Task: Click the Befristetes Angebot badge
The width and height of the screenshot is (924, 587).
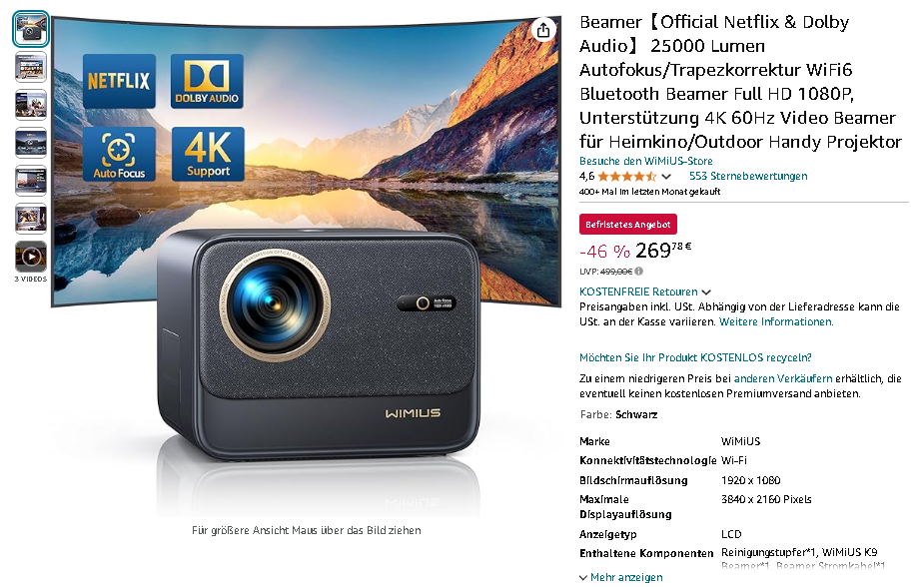Action: click(x=628, y=225)
